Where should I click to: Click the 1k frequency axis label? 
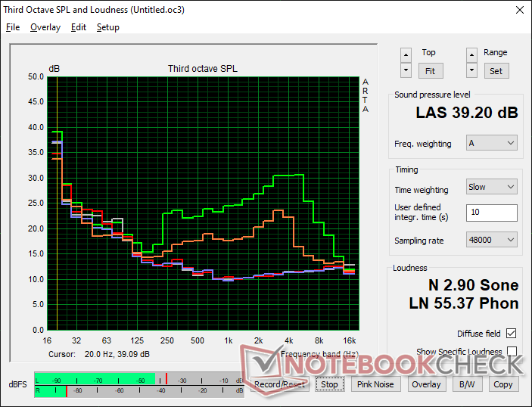click(229, 340)
